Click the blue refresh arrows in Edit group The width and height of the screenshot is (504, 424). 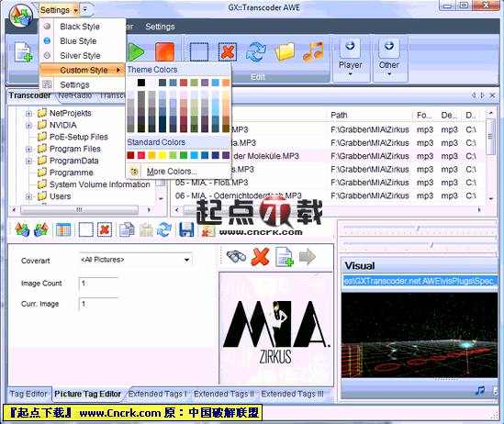(x=256, y=51)
